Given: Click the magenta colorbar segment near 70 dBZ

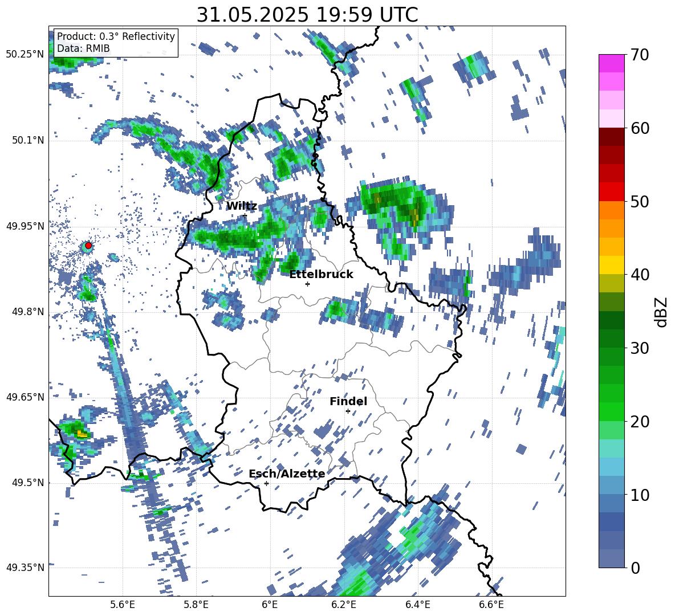Looking at the screenshot, I should (611, 63).
